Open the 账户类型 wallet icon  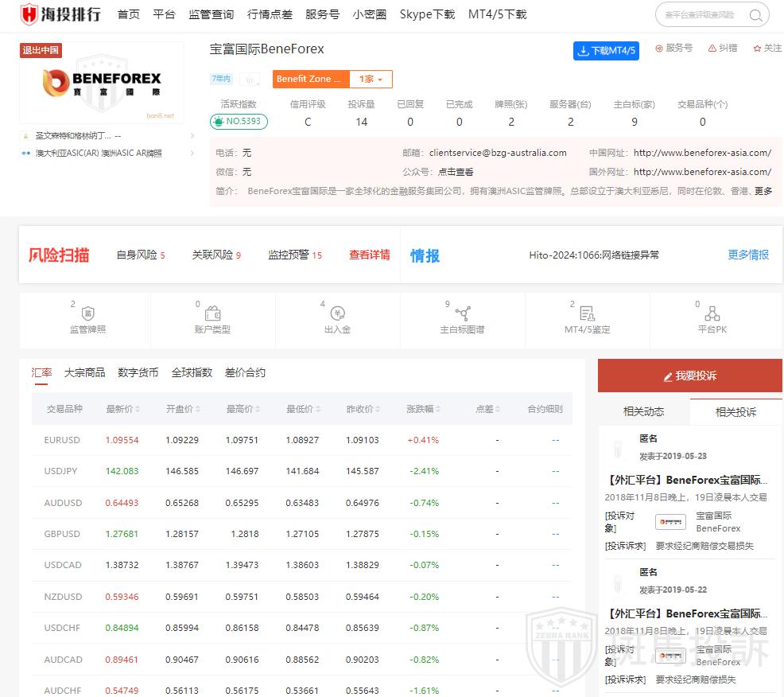click(x=212, y=313)
